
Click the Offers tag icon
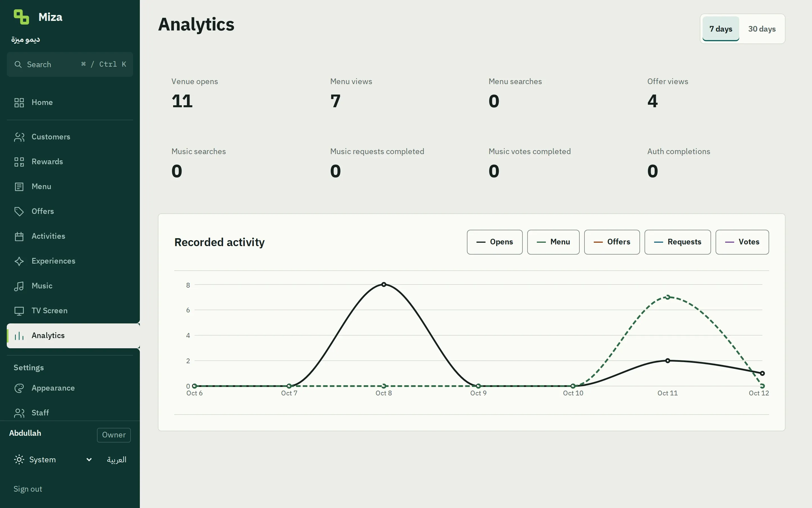(19, 212)
